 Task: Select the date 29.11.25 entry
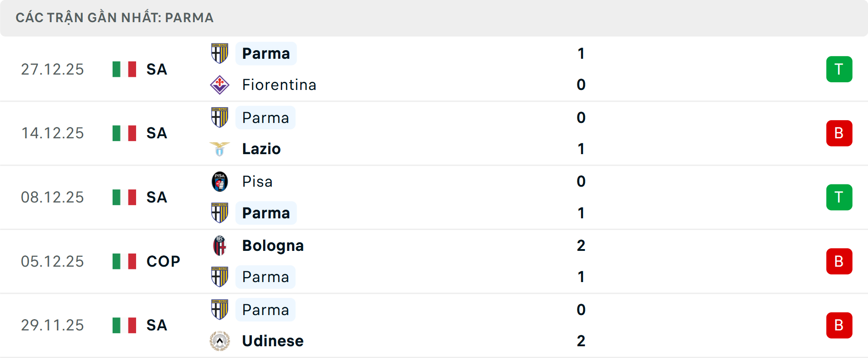(52, 325)
